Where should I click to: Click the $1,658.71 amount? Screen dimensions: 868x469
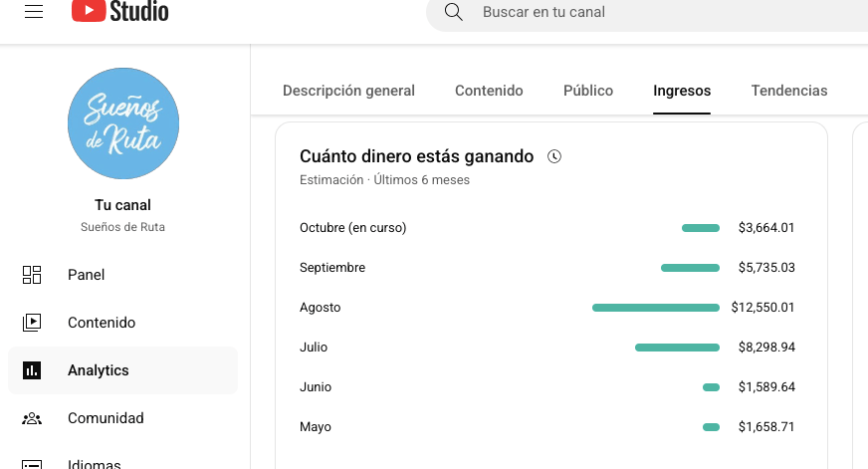(x=766, y=427)
